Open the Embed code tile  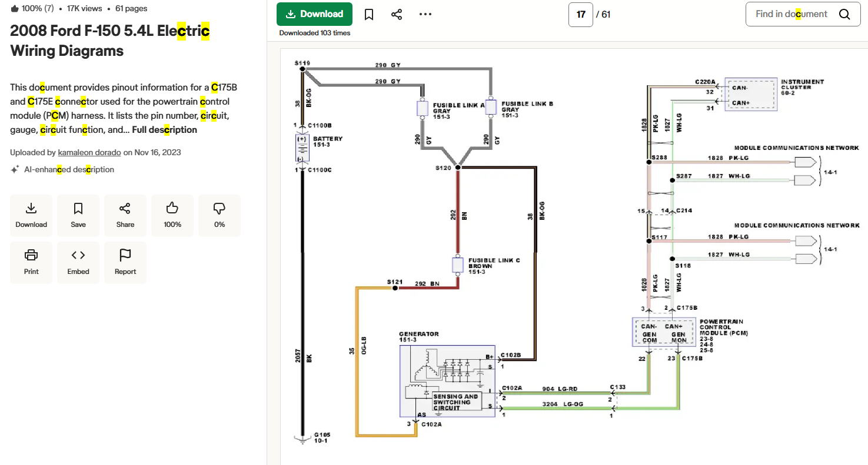point(78,263)
